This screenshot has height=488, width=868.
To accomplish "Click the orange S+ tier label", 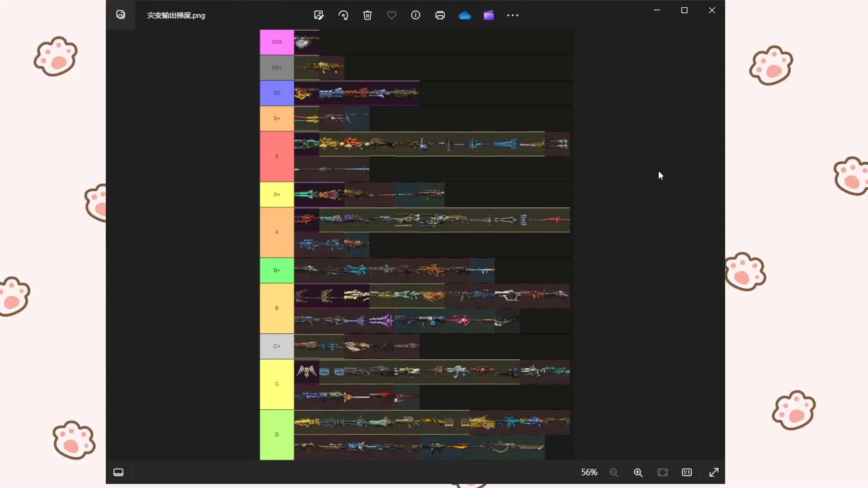I will (x=277, y=118).
